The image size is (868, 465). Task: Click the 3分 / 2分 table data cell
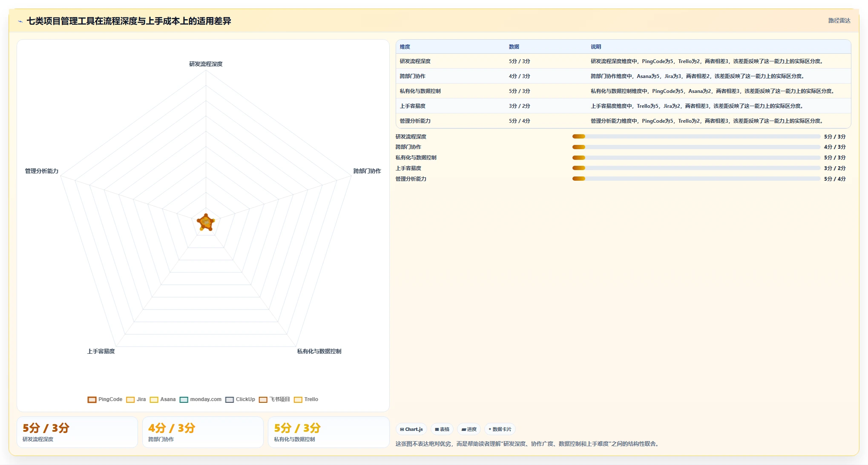[x=520, y=106]
